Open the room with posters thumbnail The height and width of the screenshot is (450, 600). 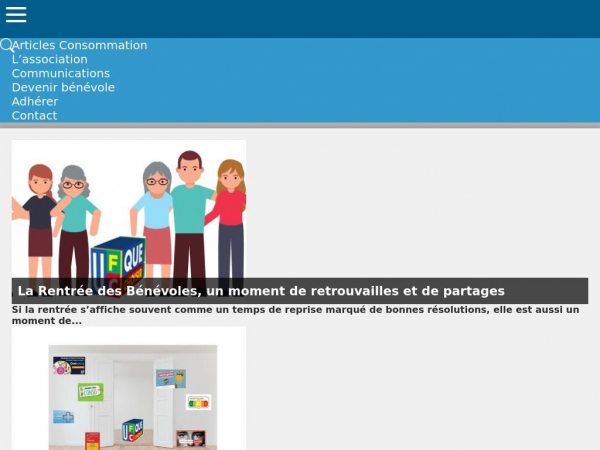pos(129,388)
